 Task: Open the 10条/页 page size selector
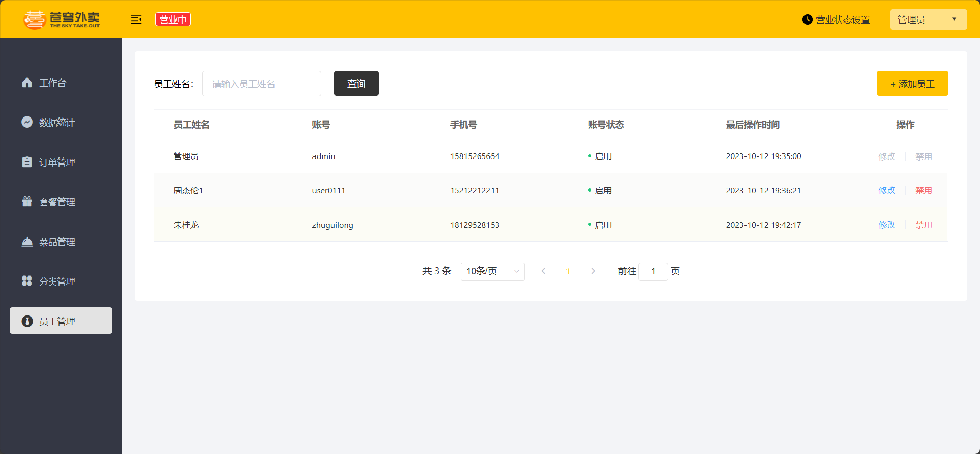click(492, 271)
